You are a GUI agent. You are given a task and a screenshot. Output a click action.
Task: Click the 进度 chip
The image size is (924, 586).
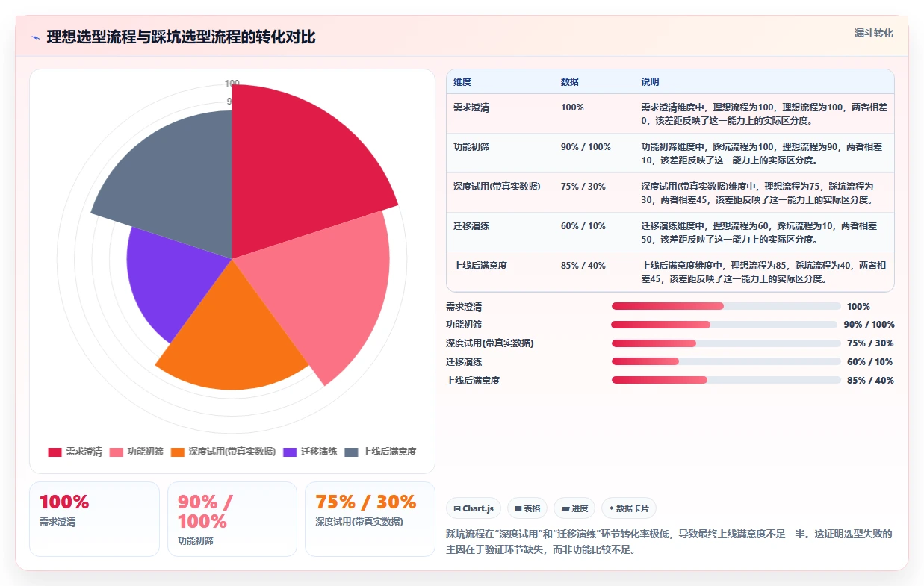click(x=574, y=508)
